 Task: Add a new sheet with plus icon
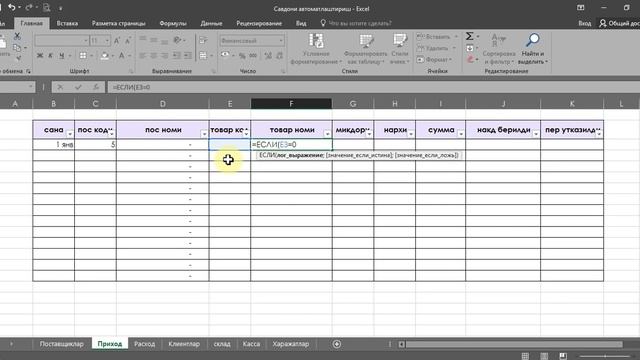pos(337,344)
